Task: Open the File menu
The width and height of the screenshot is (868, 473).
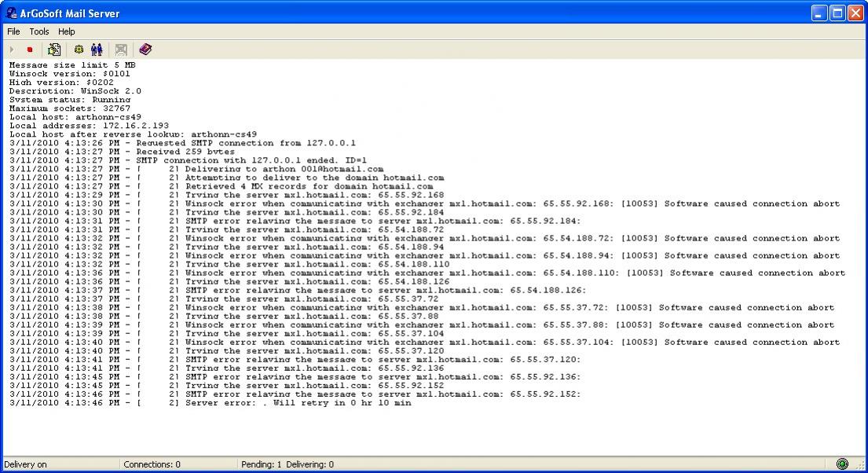Action: coord(13,31)
